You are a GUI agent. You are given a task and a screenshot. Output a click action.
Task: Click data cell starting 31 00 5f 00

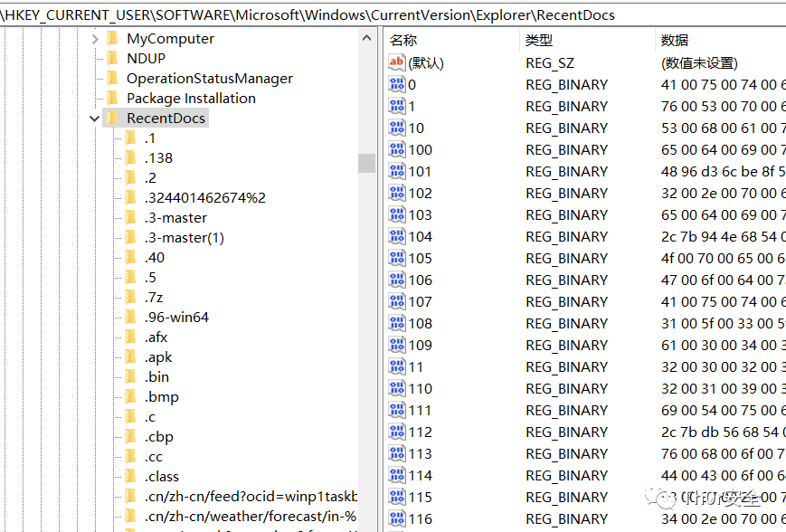click(723, 323)
